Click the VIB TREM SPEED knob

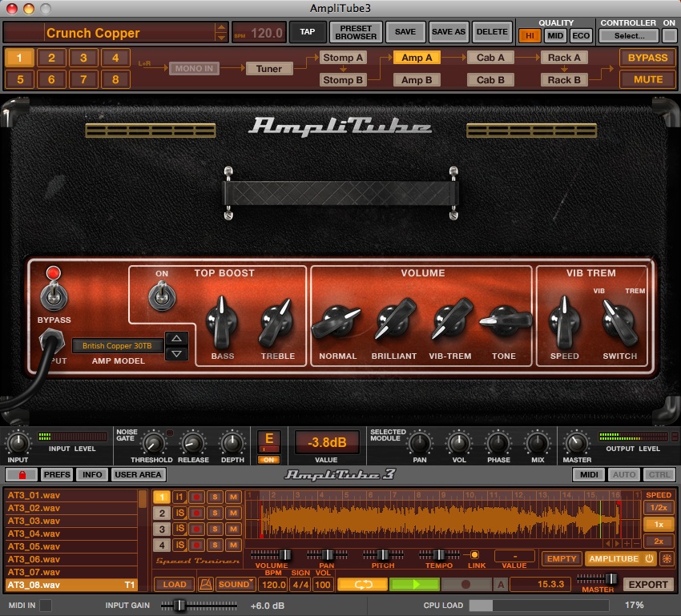[x=564, y=323]
